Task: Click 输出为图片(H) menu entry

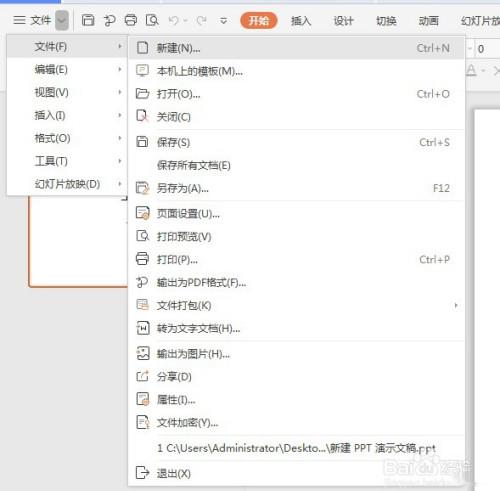Action: [x=297, y=354]
